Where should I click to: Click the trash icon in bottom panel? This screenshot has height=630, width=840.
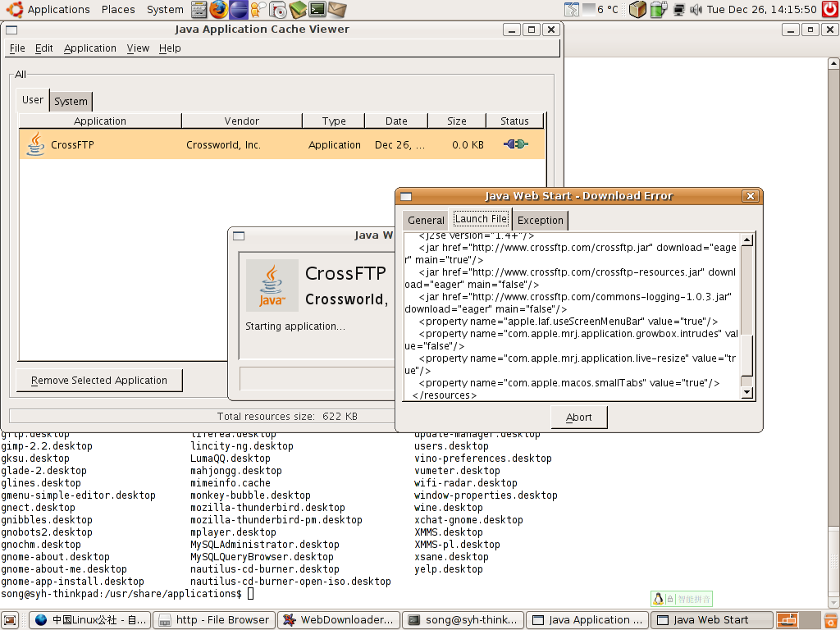tap(831, 620)
